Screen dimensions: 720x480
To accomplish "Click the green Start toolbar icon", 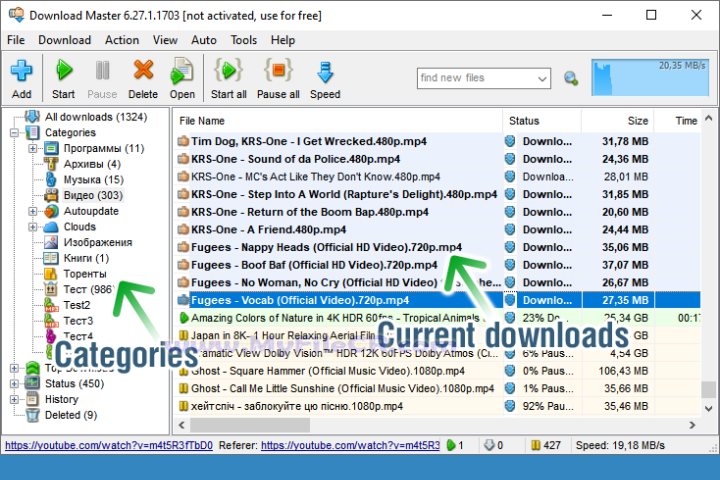I will tap(64, 71).
